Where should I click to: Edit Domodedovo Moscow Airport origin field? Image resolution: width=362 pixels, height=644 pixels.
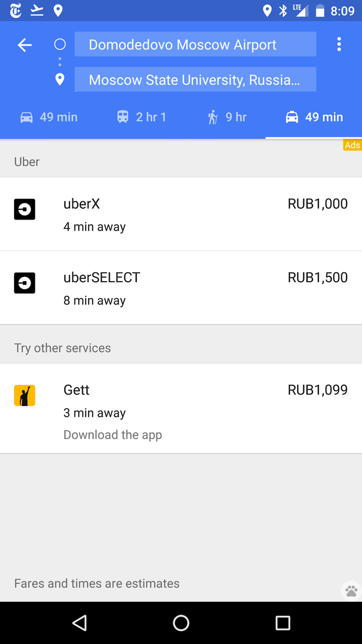[195, 45]
